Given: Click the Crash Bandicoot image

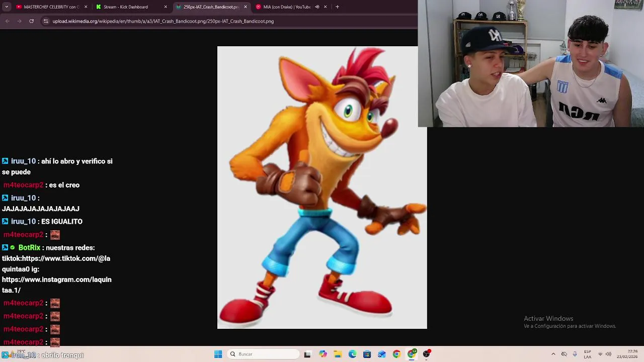Looking at the screenshot, I should point(322,188).
